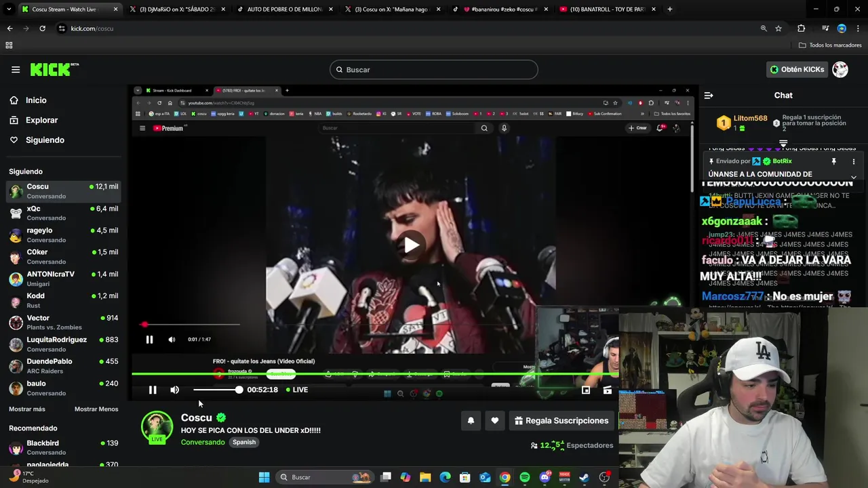Toggle the follow heart for Coscu
Image resolution: width=868 pixels, height=488 pixels.
pyautogui.click(x=495, y=421)
